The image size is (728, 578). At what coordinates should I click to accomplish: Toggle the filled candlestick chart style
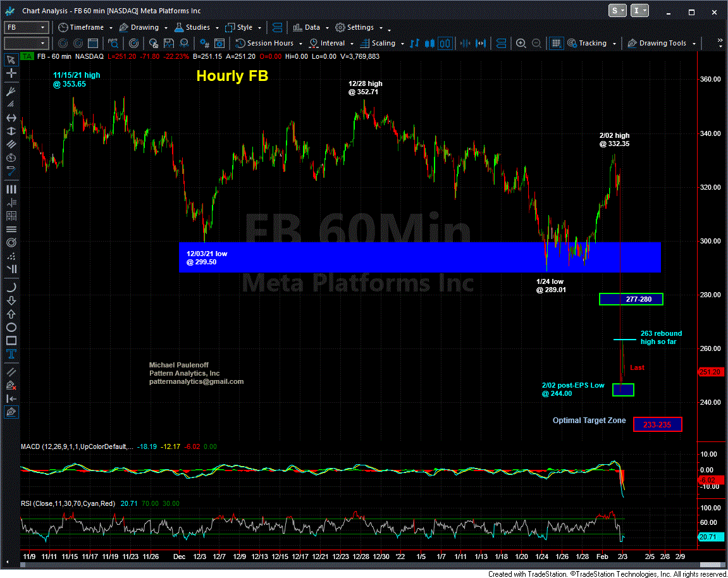[x=430, y=43]
